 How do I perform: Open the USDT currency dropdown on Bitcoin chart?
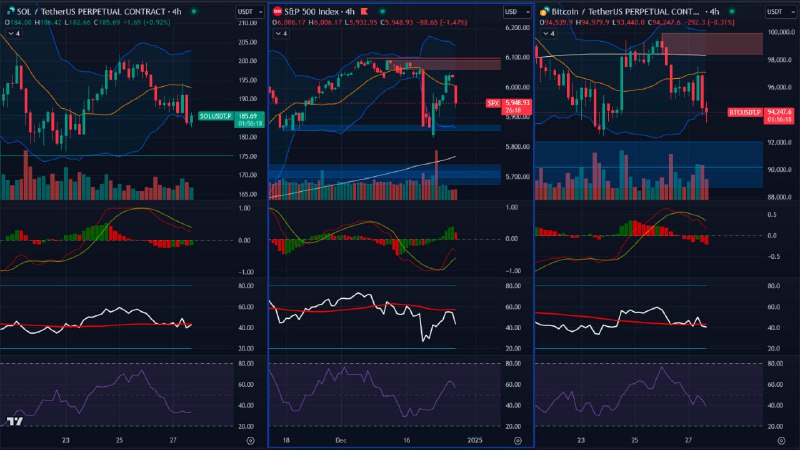point(780,12)
